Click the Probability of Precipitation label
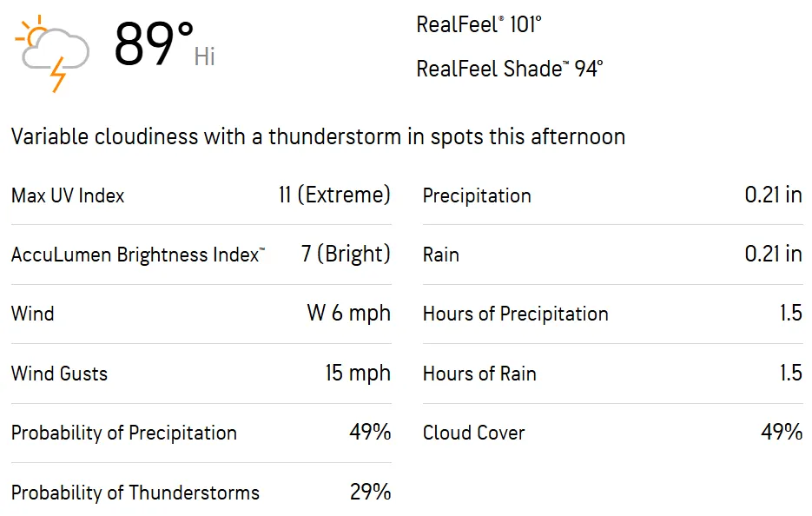 point(124,433)
